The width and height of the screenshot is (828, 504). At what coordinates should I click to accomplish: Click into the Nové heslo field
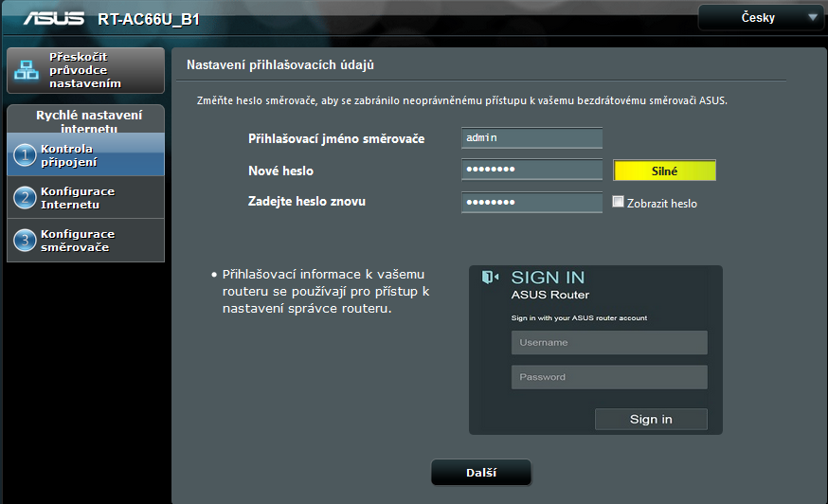(x=531, y=170)
